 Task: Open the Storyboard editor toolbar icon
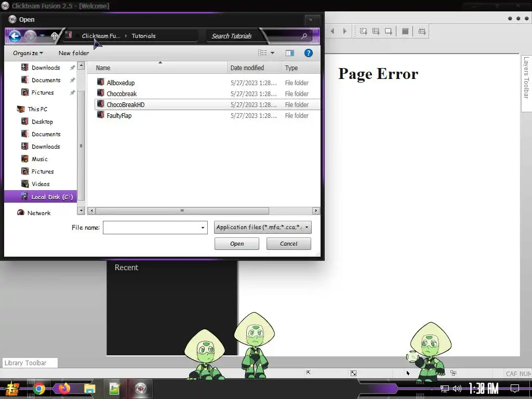[363, 31]
